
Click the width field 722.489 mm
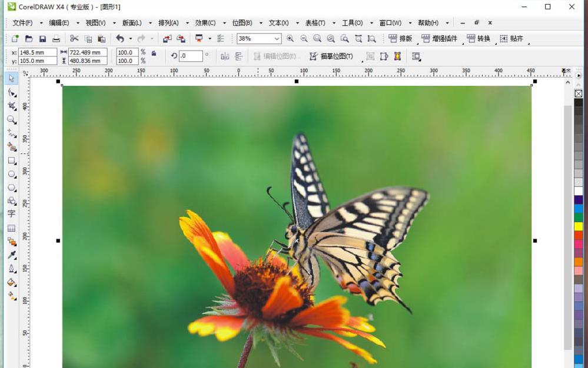[x=88, y=52]
